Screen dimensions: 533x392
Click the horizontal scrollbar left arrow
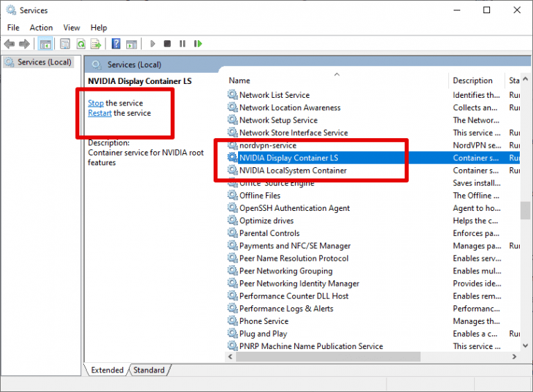point(230,357)
